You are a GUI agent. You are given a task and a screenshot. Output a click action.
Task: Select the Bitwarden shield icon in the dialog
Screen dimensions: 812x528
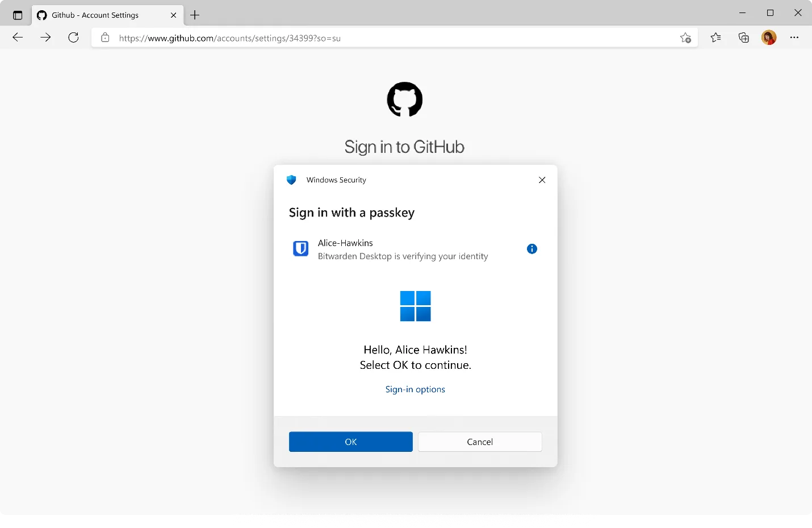[x=300, y=248]
